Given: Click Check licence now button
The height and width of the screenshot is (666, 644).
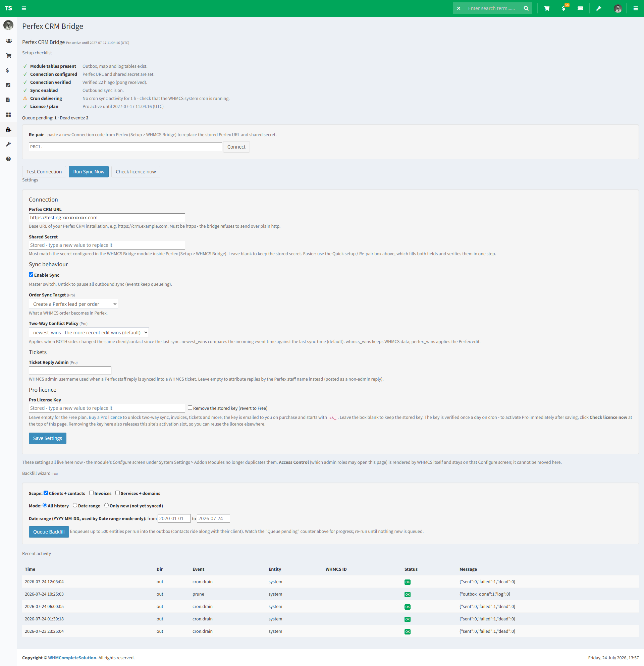Looking at the screenshot, I should 136,172.
